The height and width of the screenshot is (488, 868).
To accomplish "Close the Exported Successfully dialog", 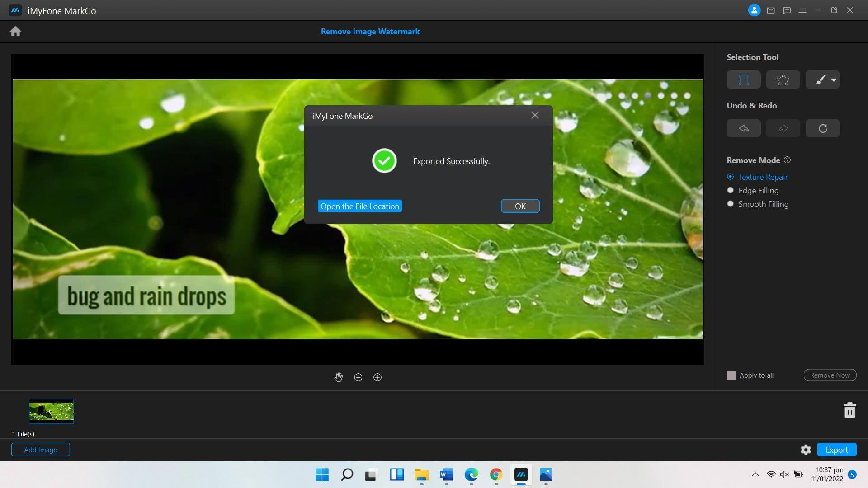I will click(535, 115).
